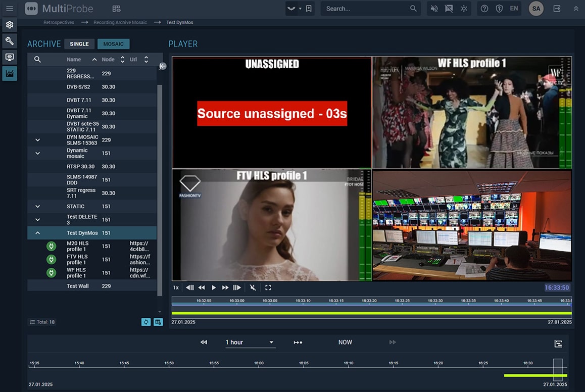The width and height of the screenshot is (585, 392).
Task: Toggle the FTV HLS profile 1 plug icon
Action: pos(51,259)
